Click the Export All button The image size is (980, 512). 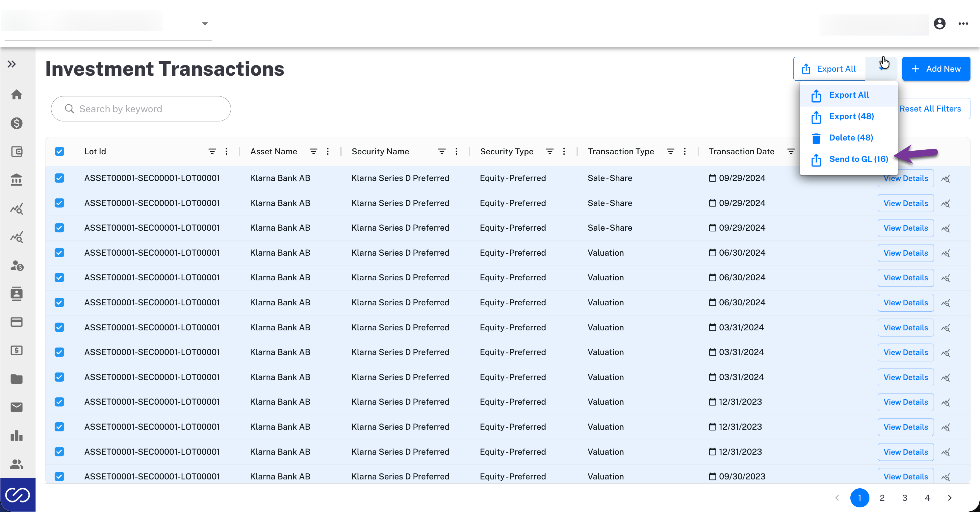pyautogui.click(x=829, y=69)
